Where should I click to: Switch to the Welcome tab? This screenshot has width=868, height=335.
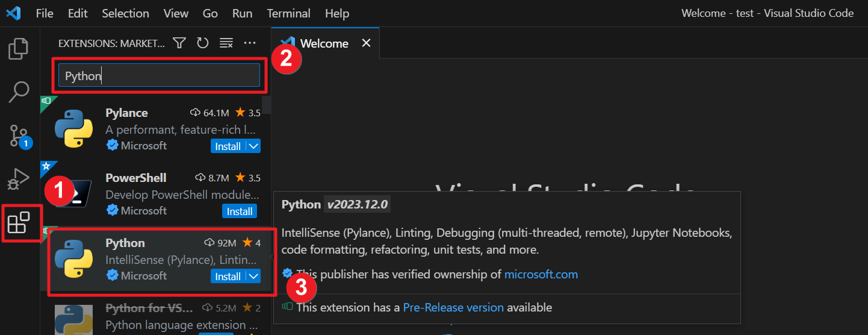click(x=324, y=43)
